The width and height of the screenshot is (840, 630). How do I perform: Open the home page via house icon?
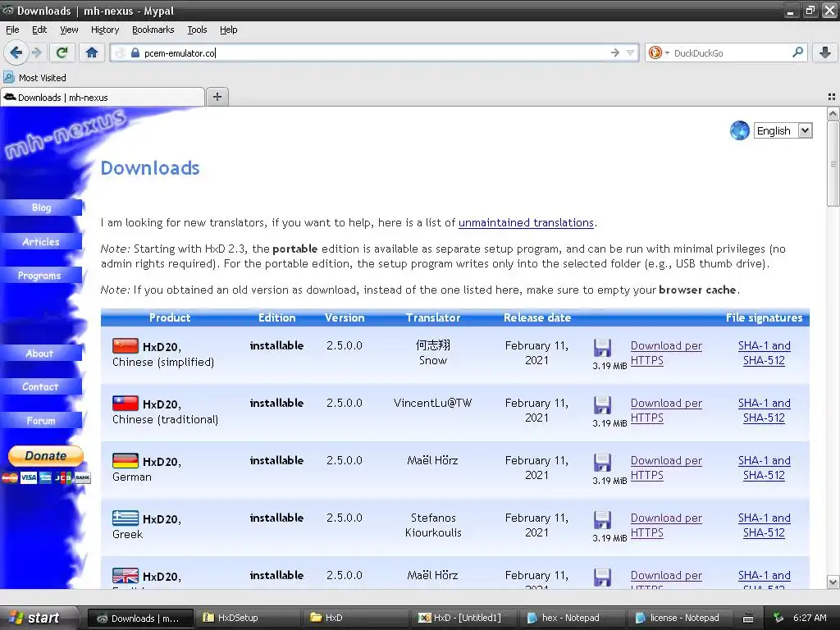tap(92, 52)
